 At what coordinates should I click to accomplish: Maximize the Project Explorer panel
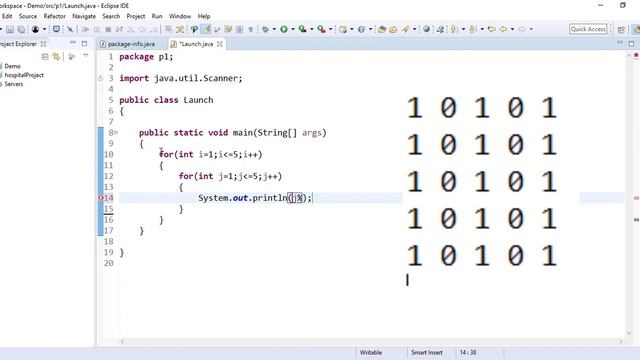pos(84,43)
